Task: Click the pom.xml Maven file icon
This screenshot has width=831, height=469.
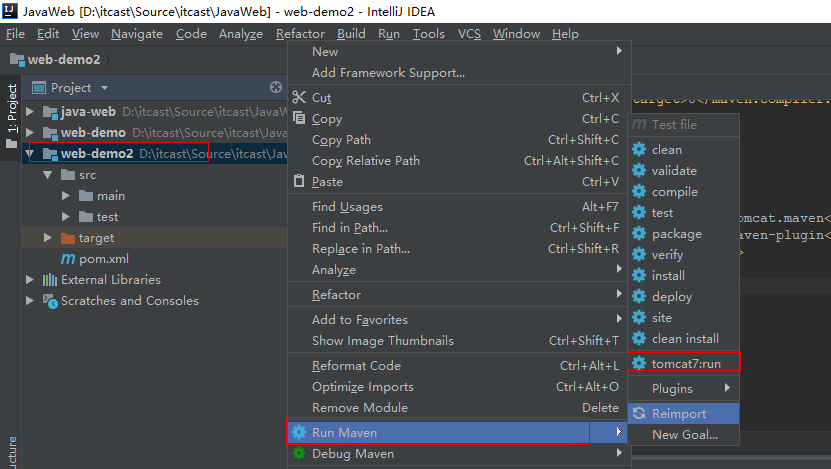Action: coord(68,259)
